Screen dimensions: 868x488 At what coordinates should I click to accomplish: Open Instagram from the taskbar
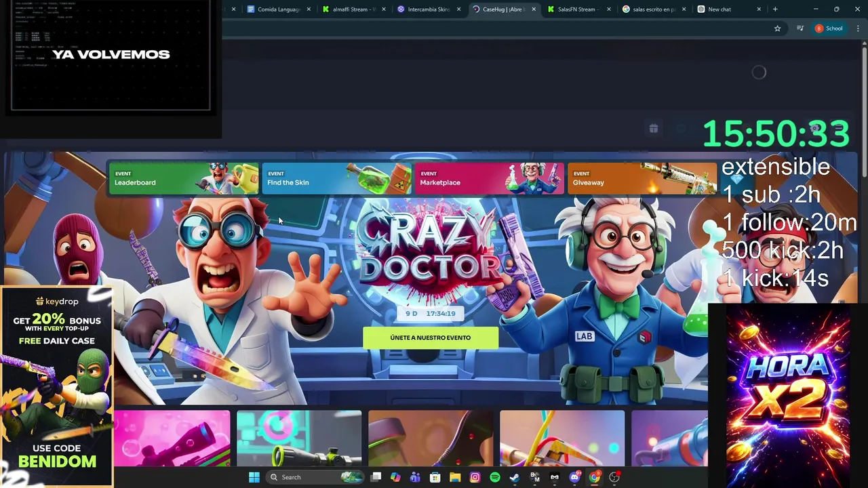[x=475, y=477]
